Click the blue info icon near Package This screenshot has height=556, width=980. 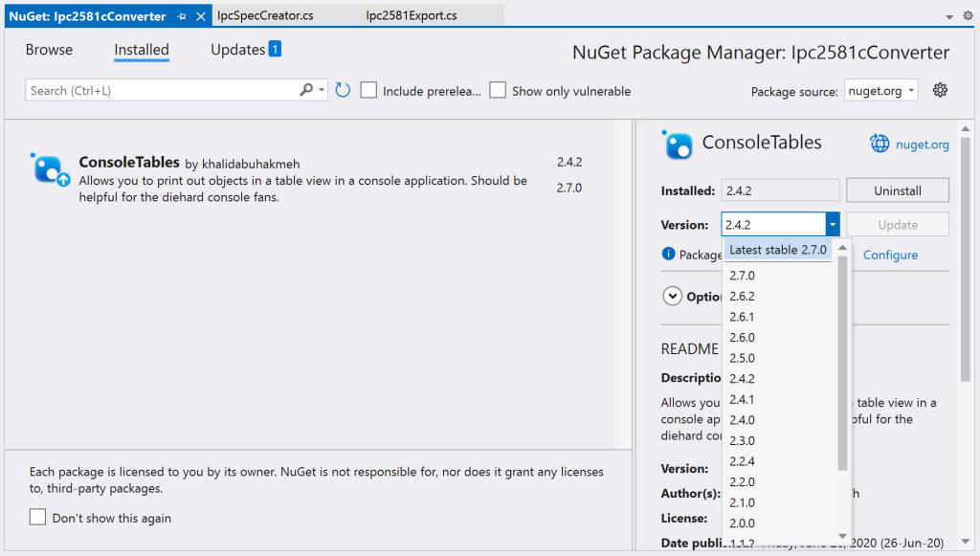pos(669,254)
